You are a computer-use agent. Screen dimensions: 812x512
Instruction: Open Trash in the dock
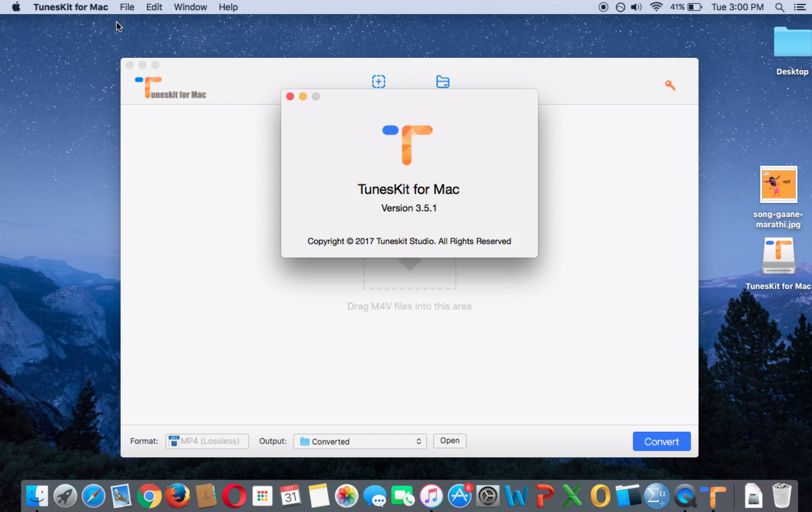[x=782, y=496]
